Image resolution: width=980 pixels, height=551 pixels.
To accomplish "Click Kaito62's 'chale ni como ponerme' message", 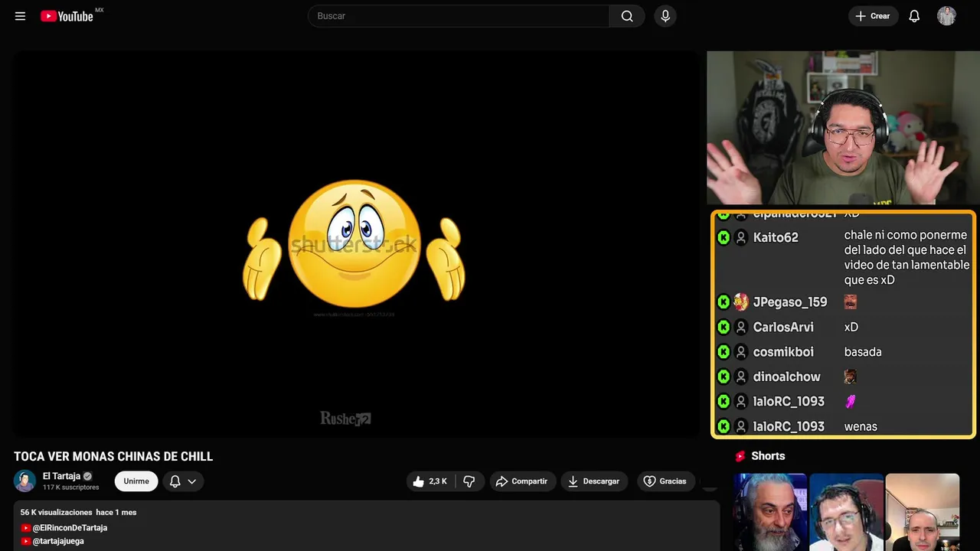I will (x=906, y=258).
